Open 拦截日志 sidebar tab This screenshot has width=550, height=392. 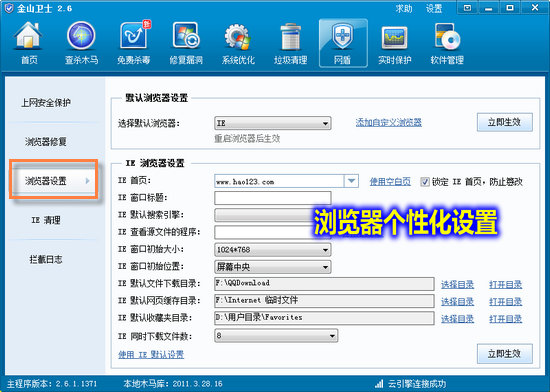46,259
